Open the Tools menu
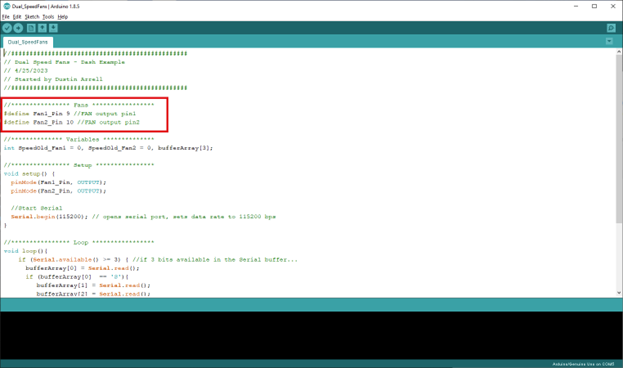Image resolution: width=623 pixels, height=368 pixels. (x=48, y=17)
